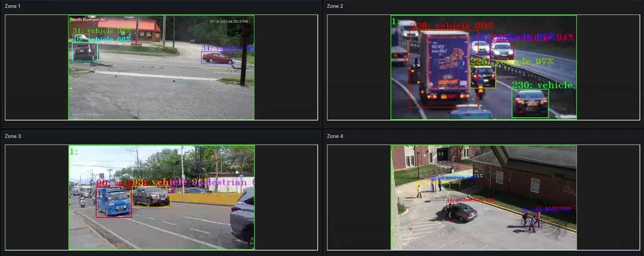Select the yellow-boxed pedestrian at 98% in Zone 4

pos(419,191)
